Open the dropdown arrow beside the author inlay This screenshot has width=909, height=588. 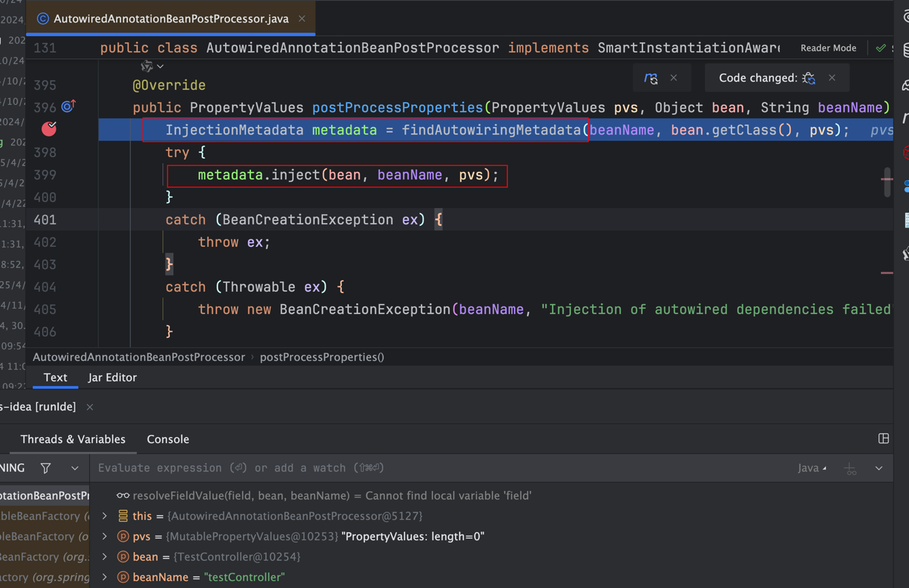160,67
